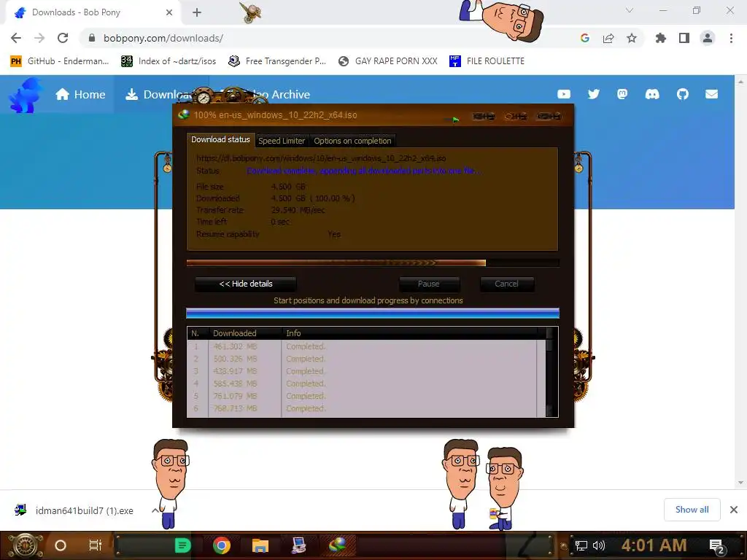The height and width of the screenshot is (560, 747).
Task: Open the Chrome extensions puzzle icon
Action: coord(661,38)
